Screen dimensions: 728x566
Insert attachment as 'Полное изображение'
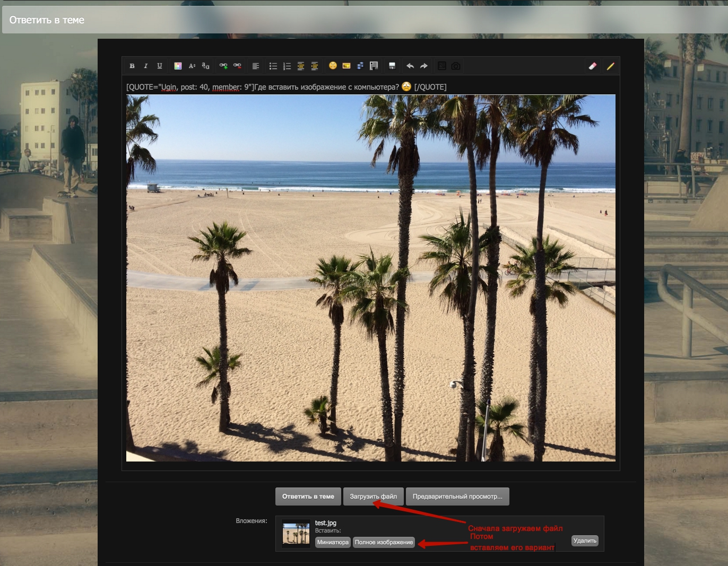click(384, 542)
